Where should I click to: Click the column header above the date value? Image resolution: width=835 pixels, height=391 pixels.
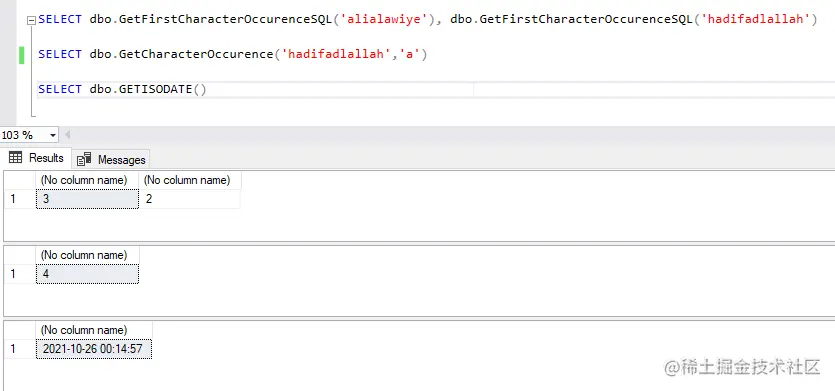[94, 330]
